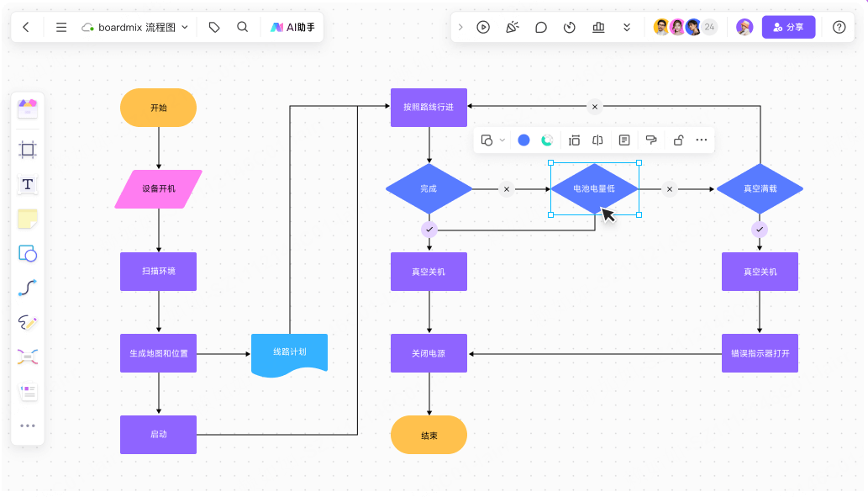Select the Frame tool in left sidebar

pos(28,150)
